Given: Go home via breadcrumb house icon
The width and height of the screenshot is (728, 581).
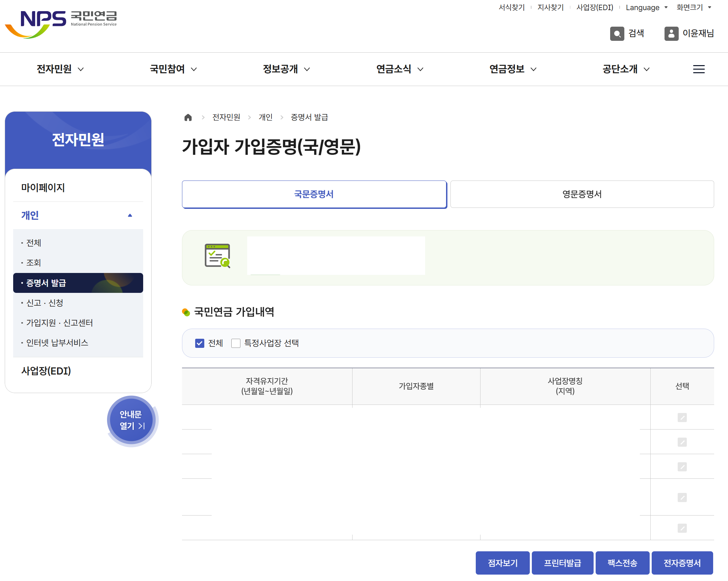Looking at the screenshot, I should click(x=188, y=117).
